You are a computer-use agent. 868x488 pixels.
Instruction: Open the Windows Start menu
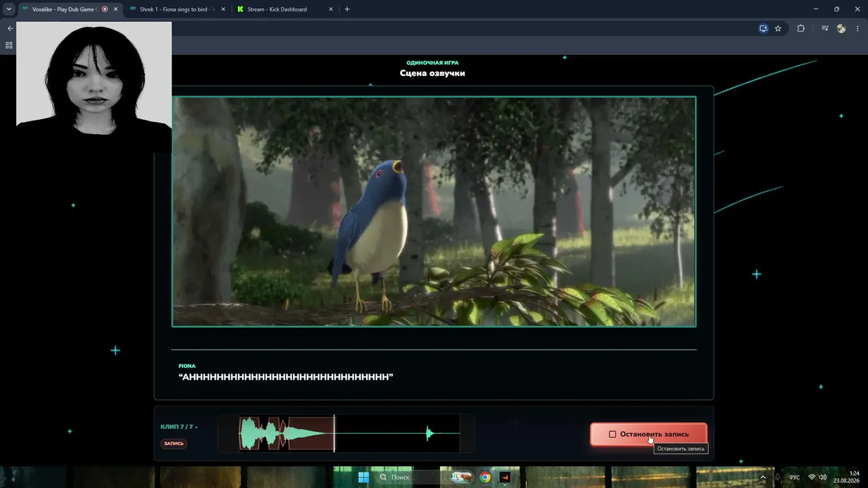pyautogui.click(x=363, y=477)
